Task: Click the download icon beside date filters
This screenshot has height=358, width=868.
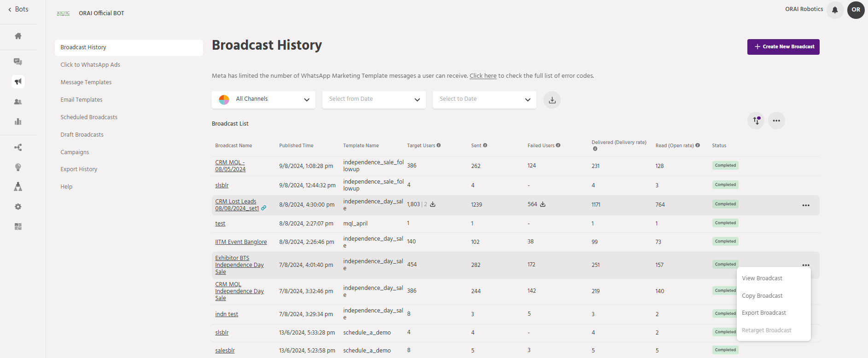Action: click(x=552, y=100)
